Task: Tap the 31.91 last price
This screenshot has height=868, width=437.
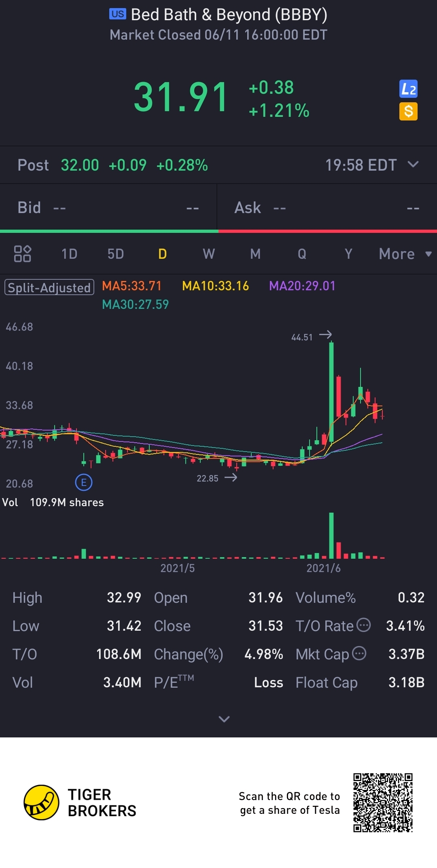Action: [x=181, y=97]
